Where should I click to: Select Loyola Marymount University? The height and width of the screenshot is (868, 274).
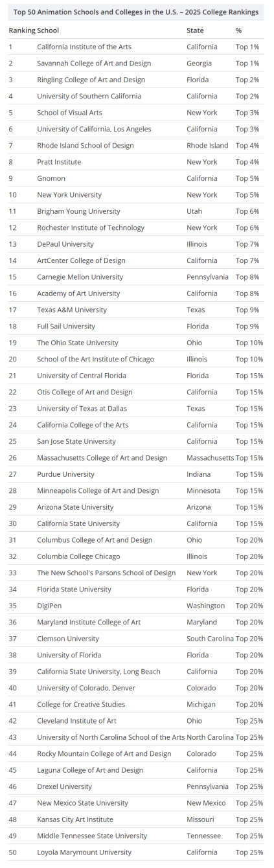point(84,852)
